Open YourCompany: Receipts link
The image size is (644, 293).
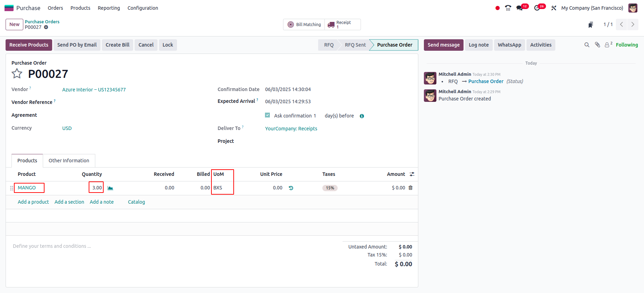291,129
